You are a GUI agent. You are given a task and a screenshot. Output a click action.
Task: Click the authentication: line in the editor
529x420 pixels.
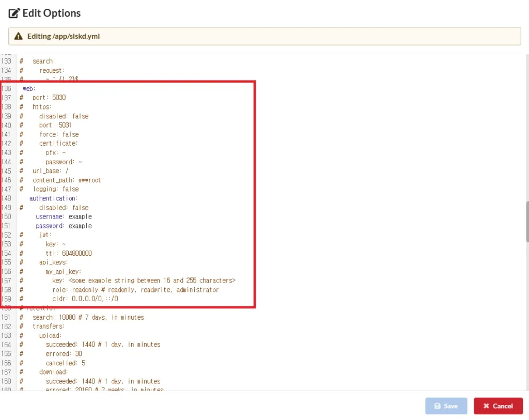coord(54,198)
